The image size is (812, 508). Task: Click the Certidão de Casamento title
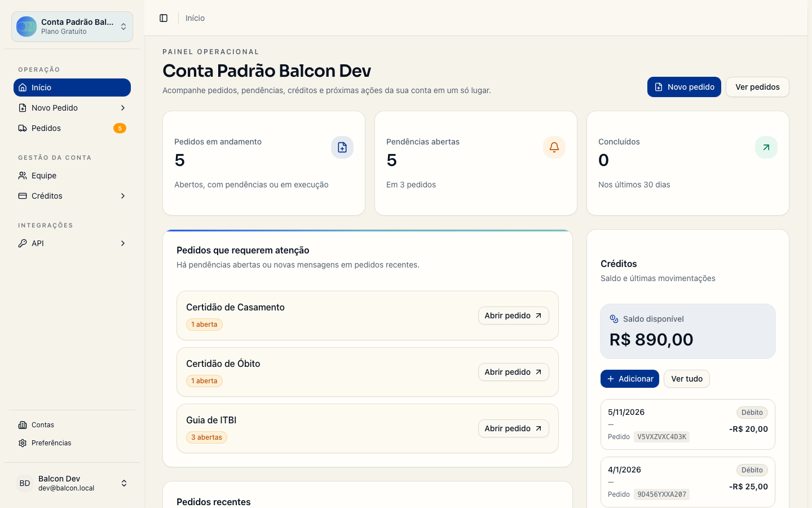[x=235, y=307]
